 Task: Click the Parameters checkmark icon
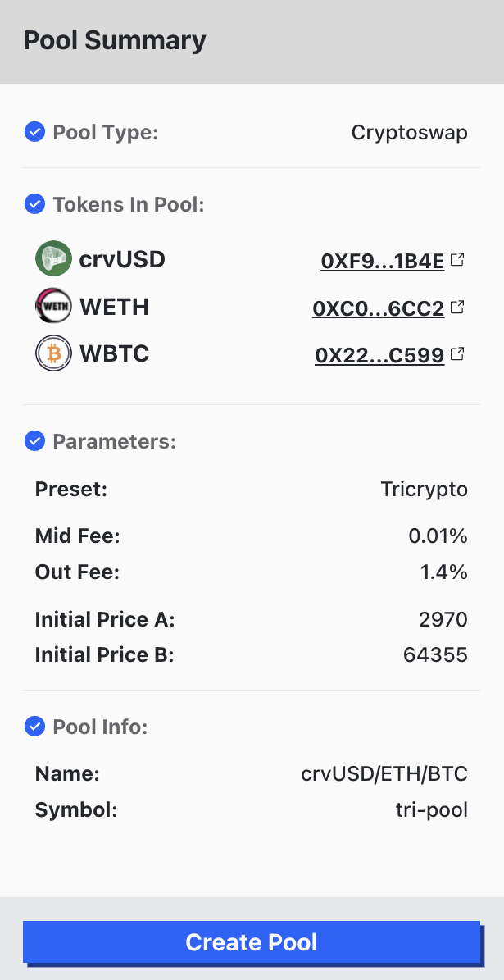34,441
